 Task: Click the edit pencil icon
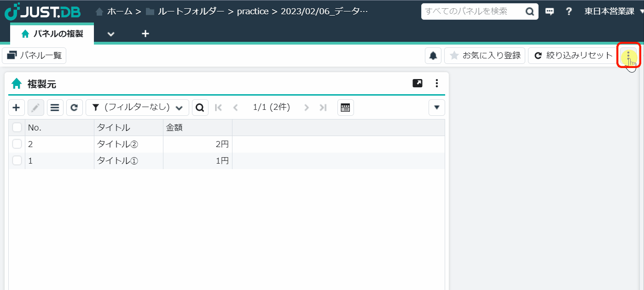(x=35, y=107)
